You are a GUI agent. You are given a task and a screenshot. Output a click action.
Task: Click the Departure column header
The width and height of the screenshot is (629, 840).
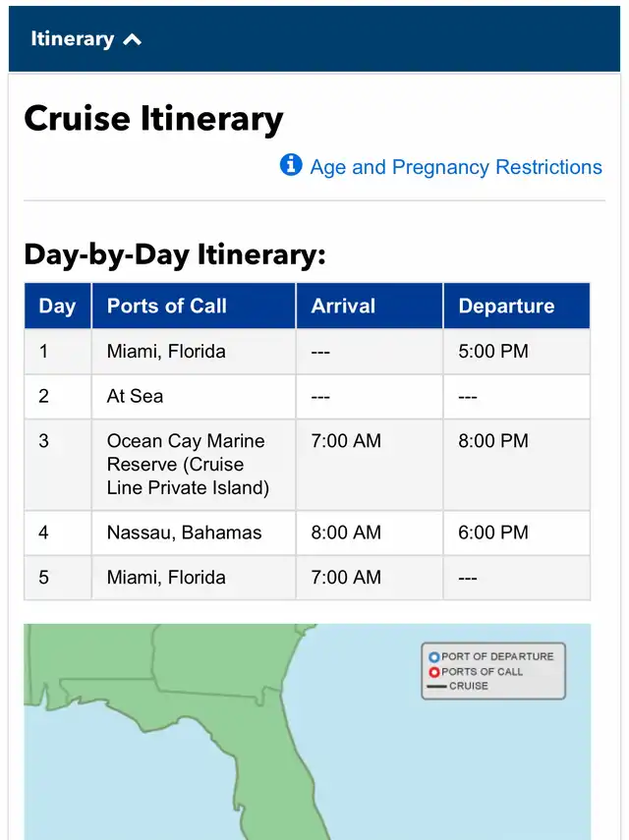coord(506,307)
